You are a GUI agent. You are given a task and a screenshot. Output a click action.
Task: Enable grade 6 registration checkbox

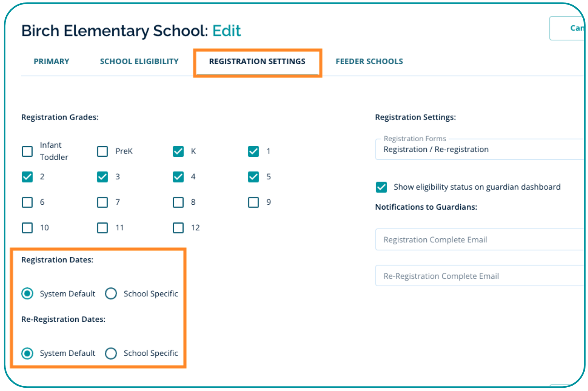click(x=27, y=202)
